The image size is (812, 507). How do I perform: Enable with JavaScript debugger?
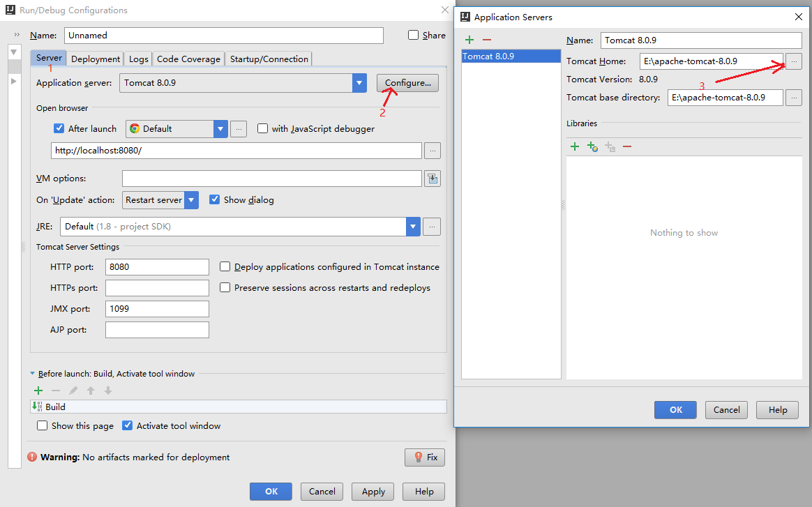tap(262, 128)
